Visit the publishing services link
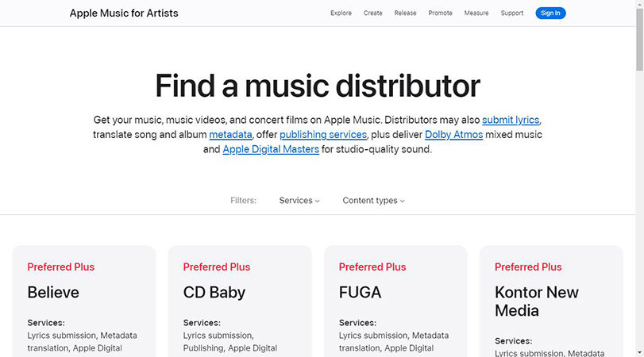Viewport: 644px width, 357px height. tap(322, 135)
